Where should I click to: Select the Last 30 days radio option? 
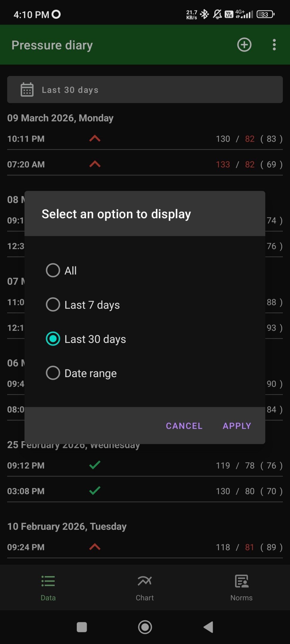tap(53, 339)
